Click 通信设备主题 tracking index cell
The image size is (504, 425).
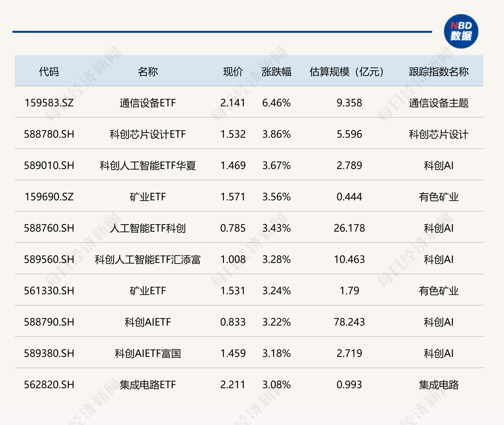click(x=439, y=103)
